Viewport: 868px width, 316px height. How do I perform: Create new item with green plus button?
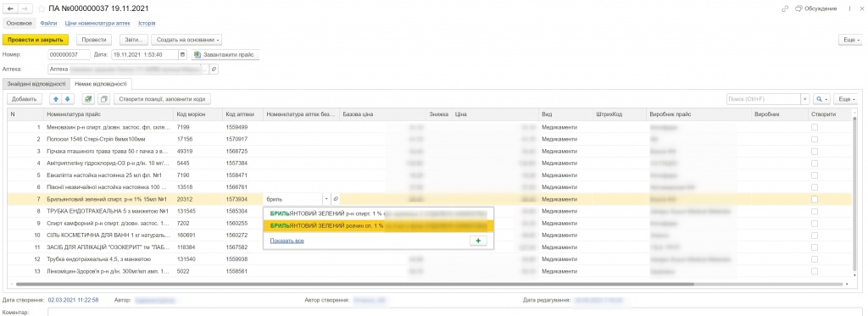point(478,241)
